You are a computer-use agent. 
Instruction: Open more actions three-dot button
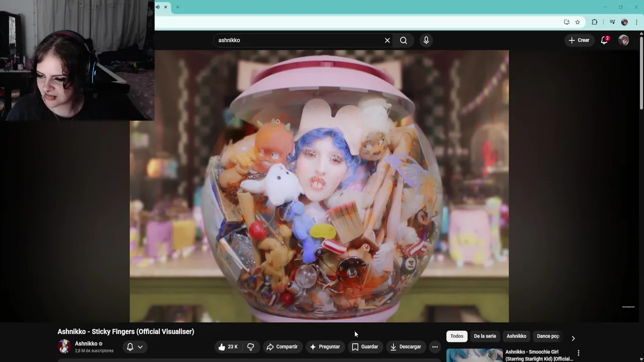pyautogui.click(x=435, y=347)
